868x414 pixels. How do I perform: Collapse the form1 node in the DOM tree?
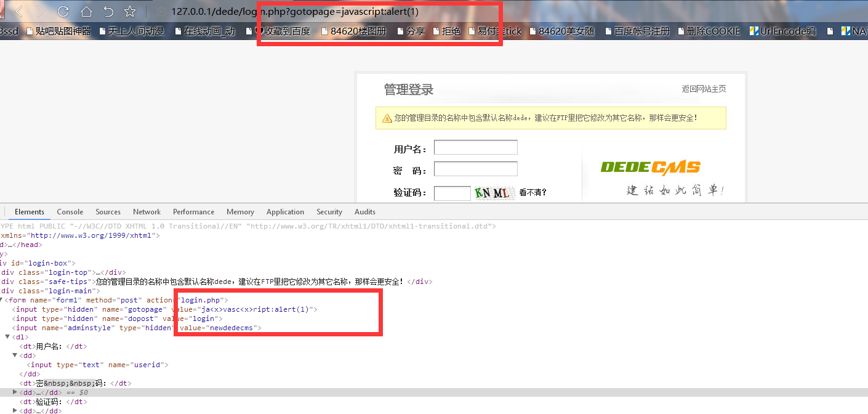pos(2,300)
